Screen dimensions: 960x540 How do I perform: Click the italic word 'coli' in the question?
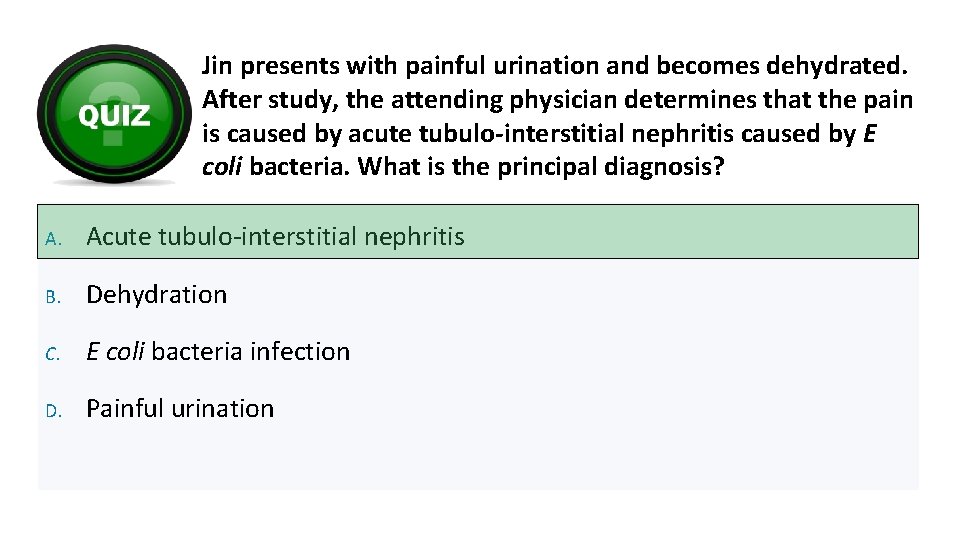222,166
